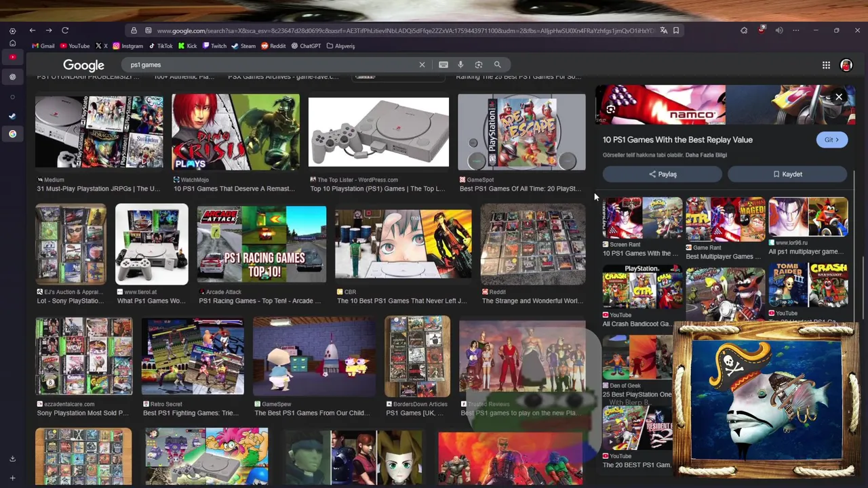The width and height of the screenshot is (868, 488).
Task: Open the browser three-dots menu
Action: (x=796, y=30)
